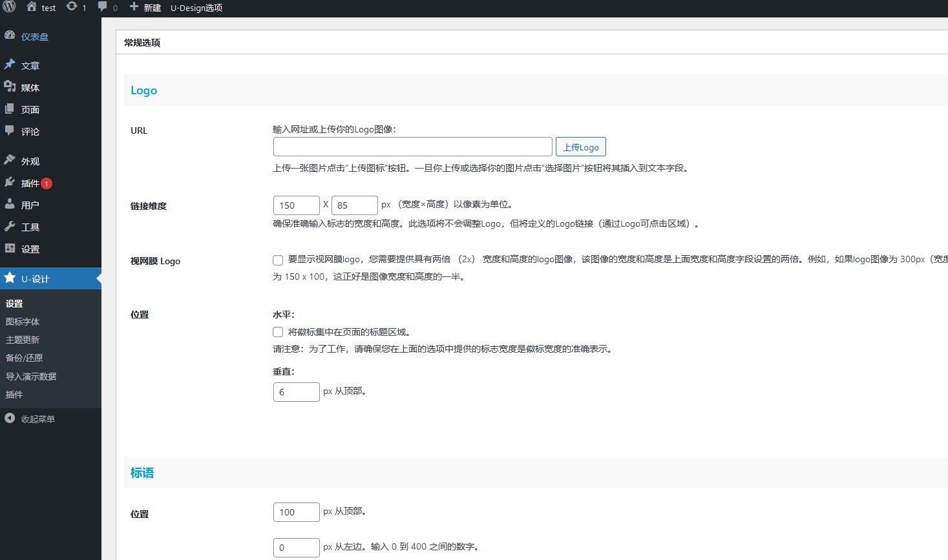The image size is (948, 560).
Task: Open the 设置 submenu under U-设计
Action: click(14, 304)
